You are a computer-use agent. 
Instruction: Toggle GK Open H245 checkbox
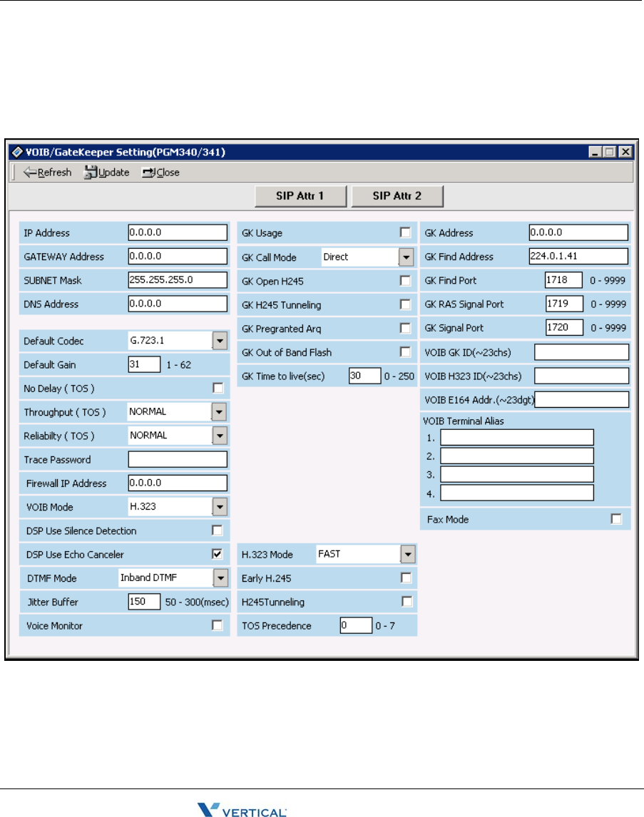tap(405, 280)
